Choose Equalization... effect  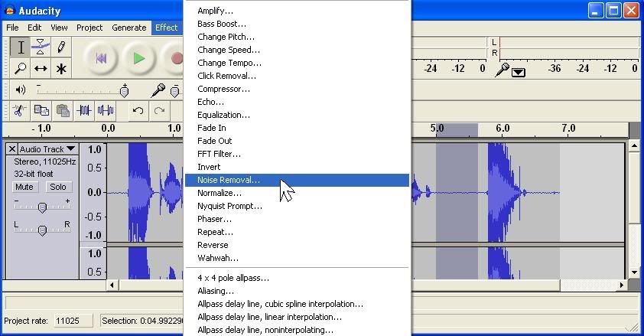(297, 115)
